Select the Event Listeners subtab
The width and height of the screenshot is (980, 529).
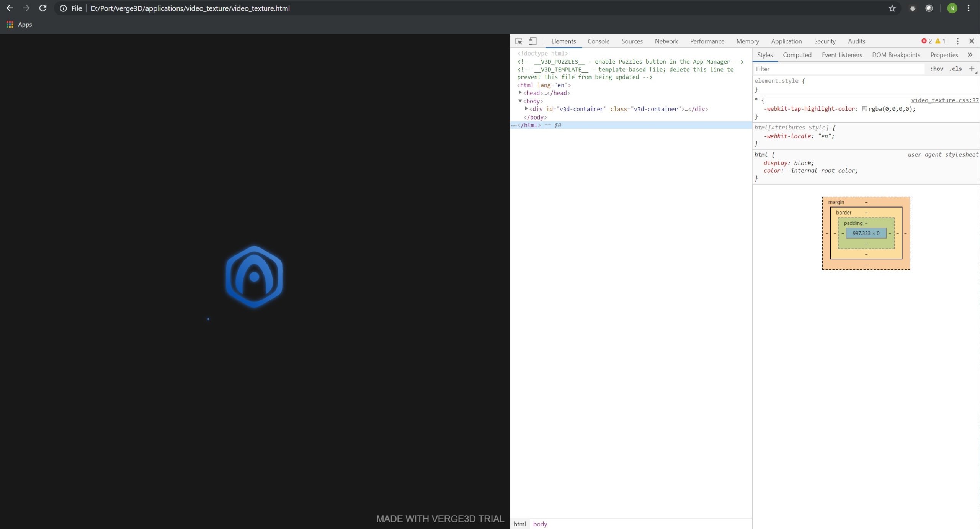(x=842, y=55)
